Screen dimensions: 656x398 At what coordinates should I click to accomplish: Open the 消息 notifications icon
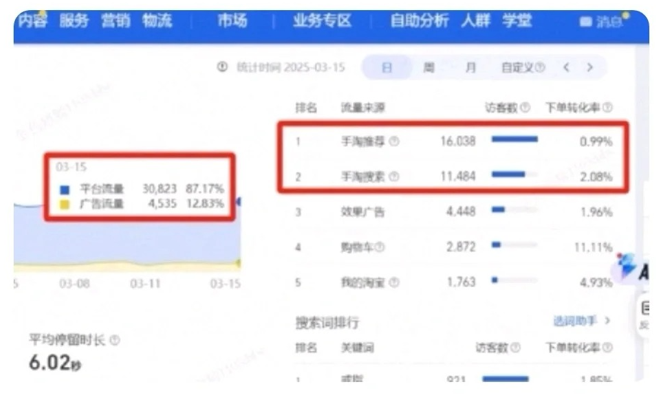pyautogui.click(x=586, y=21)
